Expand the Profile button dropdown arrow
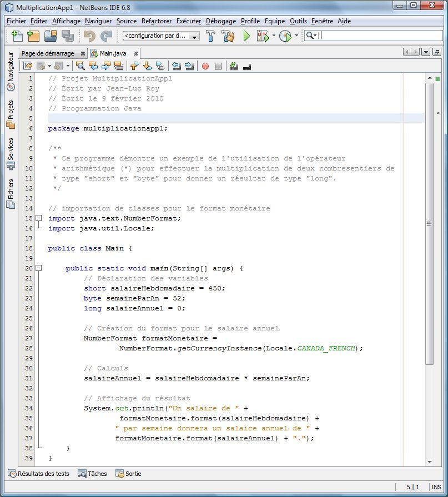The width and height of the screenshot is (448, 497). click(x=296, y=36)
